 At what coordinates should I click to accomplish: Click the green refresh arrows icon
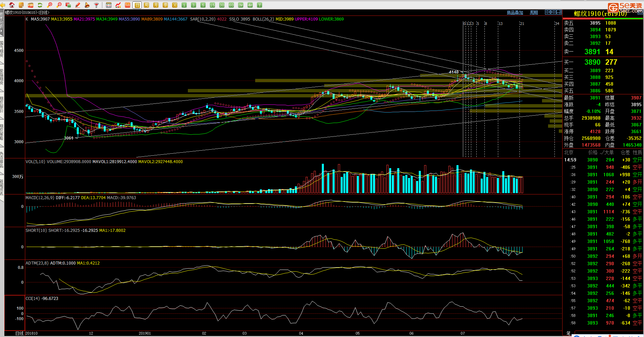pos(40,5)
